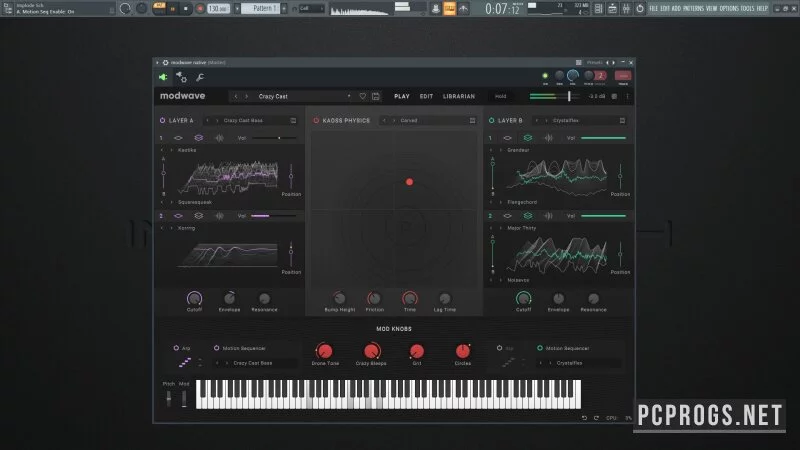Switch to the LIBRARIAN tab
The height and width of the screenshot is (450, 800).
[x=459, y=96]
